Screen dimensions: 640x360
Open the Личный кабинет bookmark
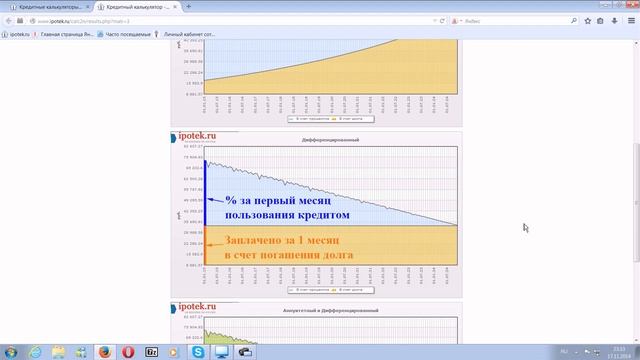coord(185,34)
